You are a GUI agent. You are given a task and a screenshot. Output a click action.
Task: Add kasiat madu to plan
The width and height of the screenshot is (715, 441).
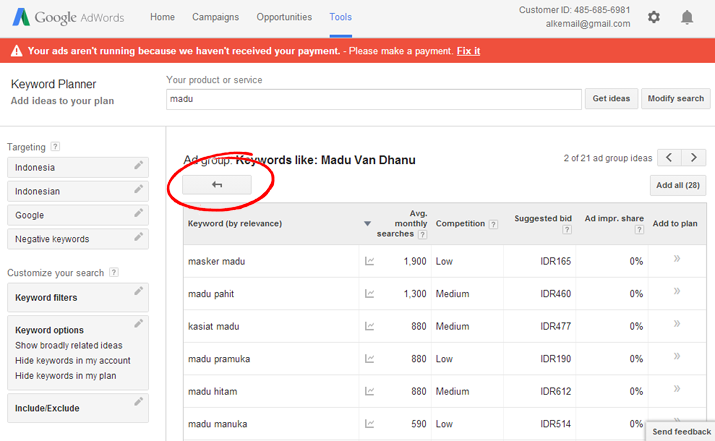point(677,323)
